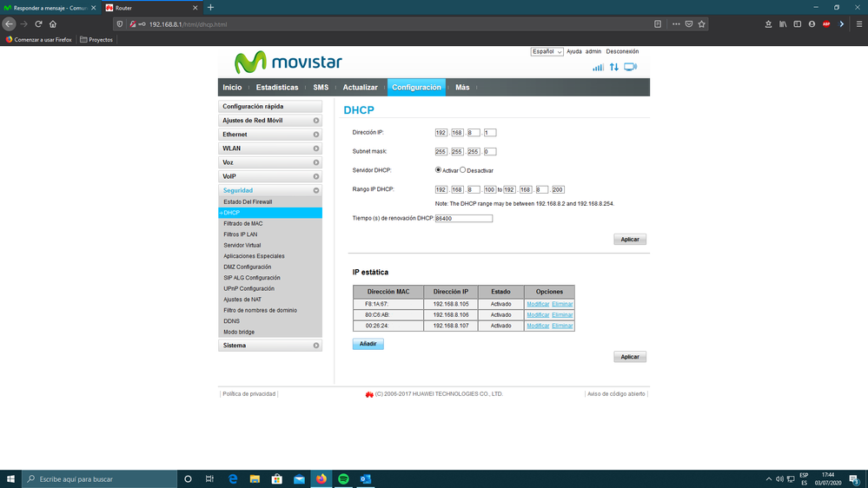868x488 pixels.
Task: Click the signal strength icon
Action: pyautogui.click(x=598, y=67)
